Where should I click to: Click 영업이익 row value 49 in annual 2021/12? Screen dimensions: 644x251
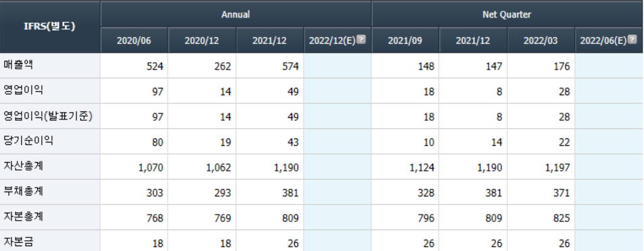point(293,92)
